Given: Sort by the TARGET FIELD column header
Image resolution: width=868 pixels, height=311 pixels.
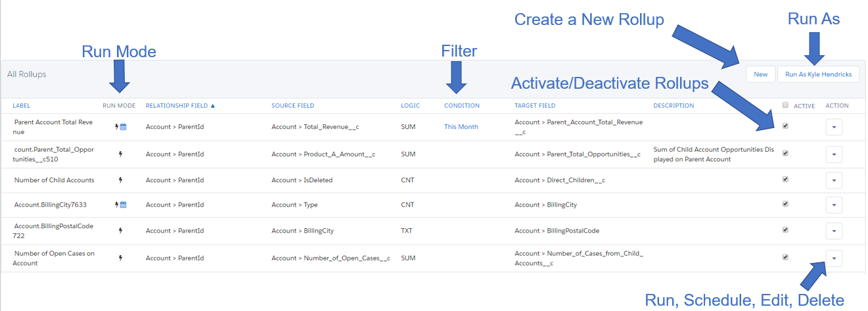Looking at the screenshot, I should 535,105.
